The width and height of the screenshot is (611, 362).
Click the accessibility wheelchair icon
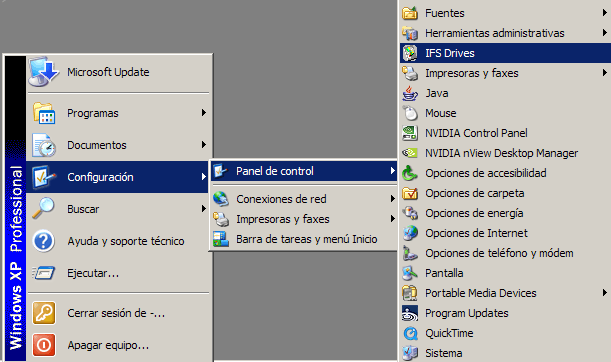(410, 173)
